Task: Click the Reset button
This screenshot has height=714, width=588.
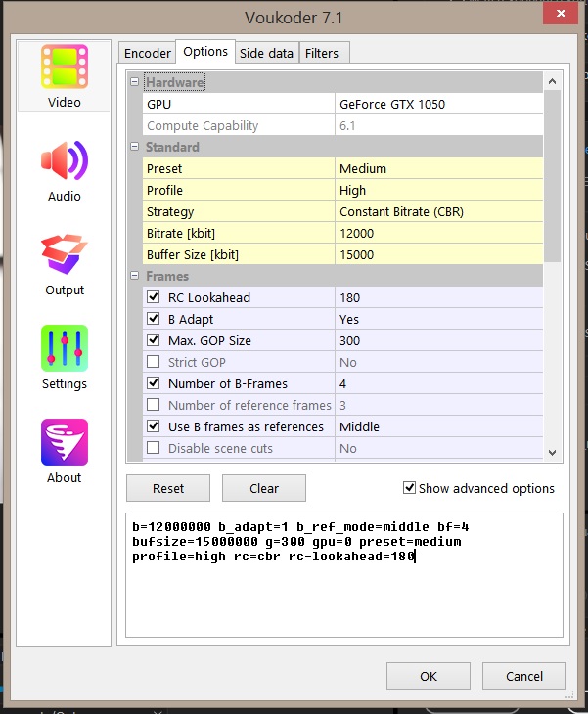Action: [168, 488]
